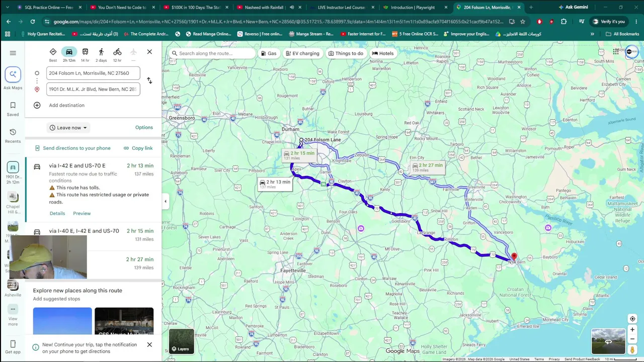
Task: Open Ask Gemini in browser
Action: point(573,8)
